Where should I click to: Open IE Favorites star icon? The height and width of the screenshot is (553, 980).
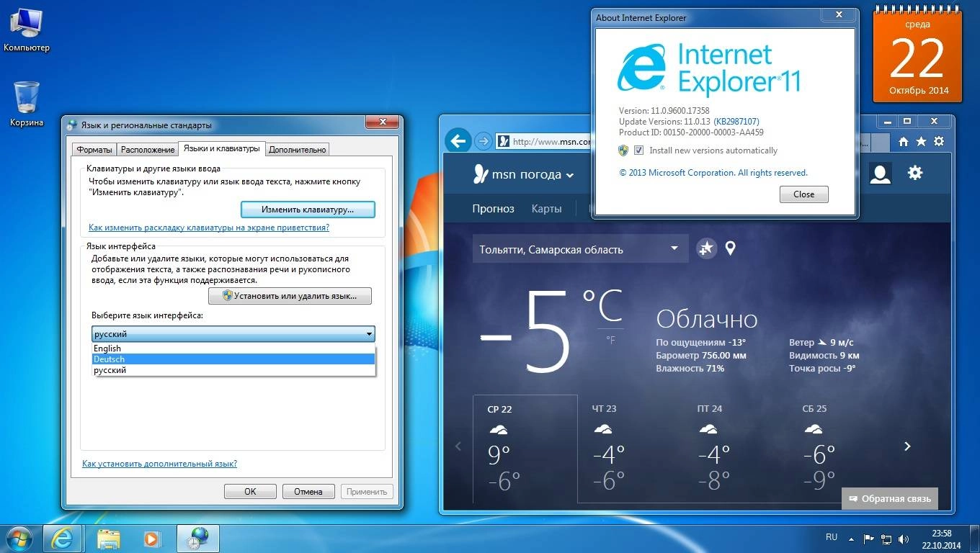click(x=921, y=142)
